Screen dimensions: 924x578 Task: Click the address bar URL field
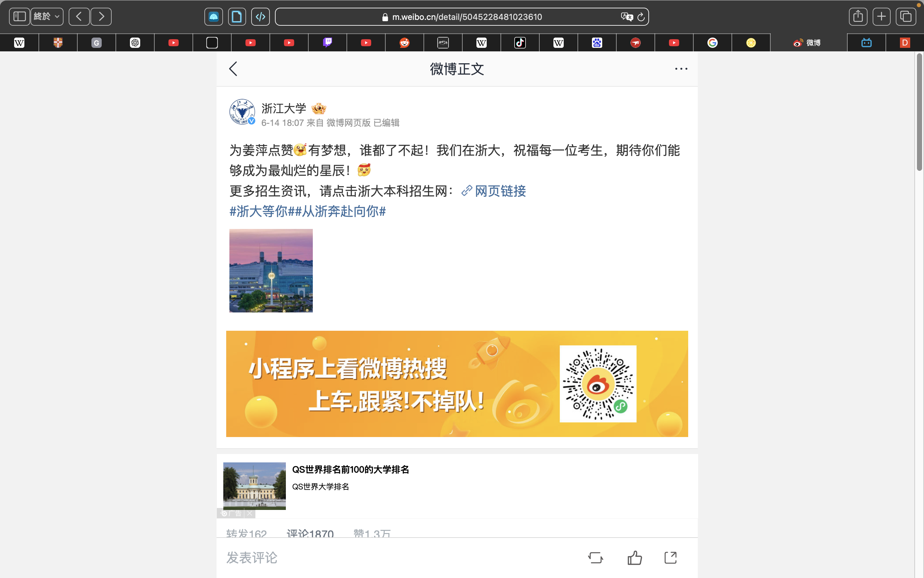pyautogui.click(x=462, y=17)
